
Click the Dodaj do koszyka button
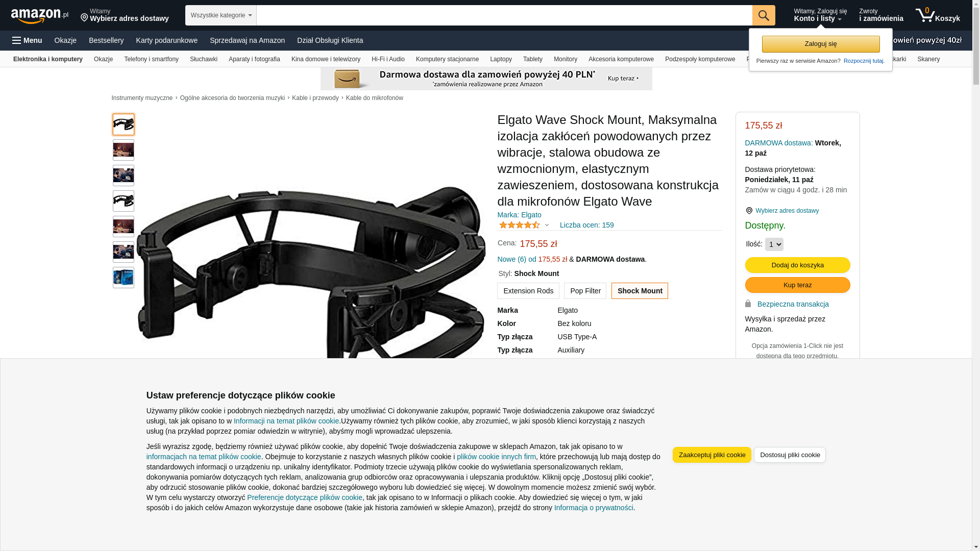click(x=797, y=265)
